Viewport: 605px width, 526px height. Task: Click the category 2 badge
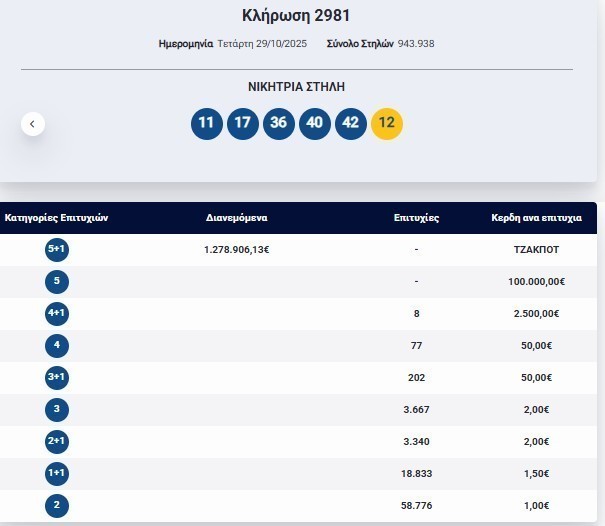click(57, 506)
